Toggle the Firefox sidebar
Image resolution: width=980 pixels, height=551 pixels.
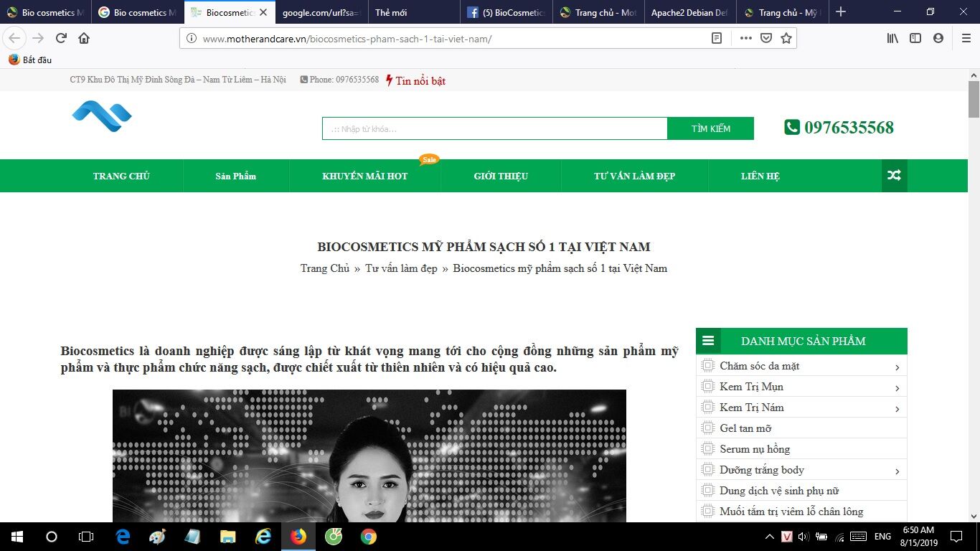(915, 39)
